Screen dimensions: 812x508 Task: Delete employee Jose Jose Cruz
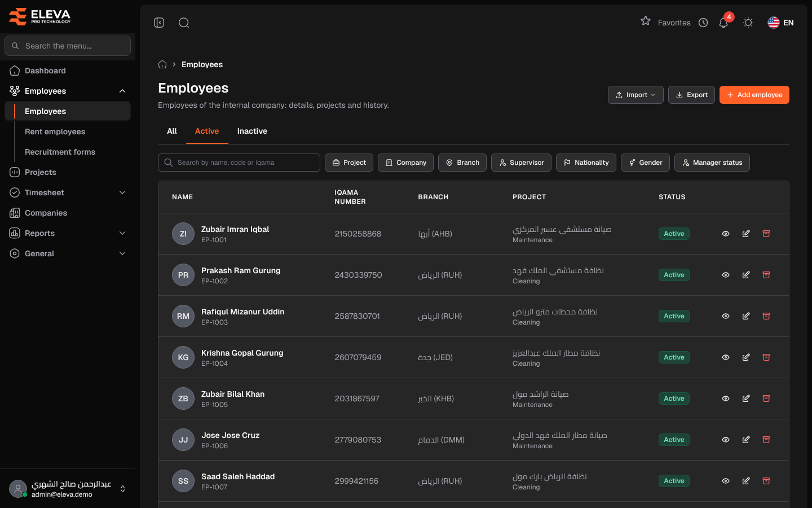766,440
